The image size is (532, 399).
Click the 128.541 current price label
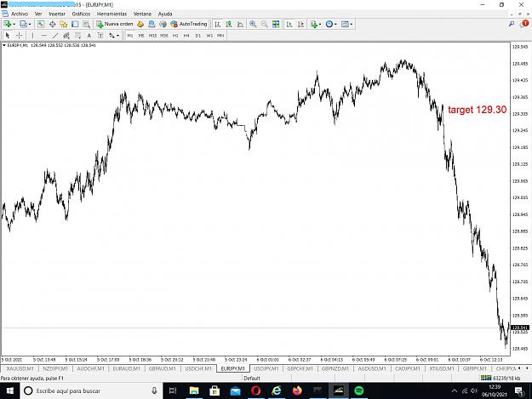tap(520, 328)
